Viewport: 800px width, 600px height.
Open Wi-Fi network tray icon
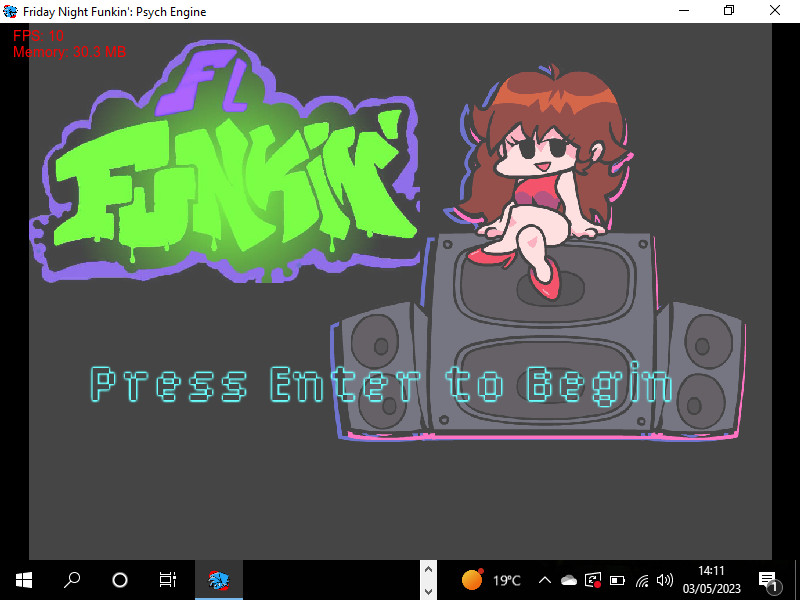pos(642,580)
